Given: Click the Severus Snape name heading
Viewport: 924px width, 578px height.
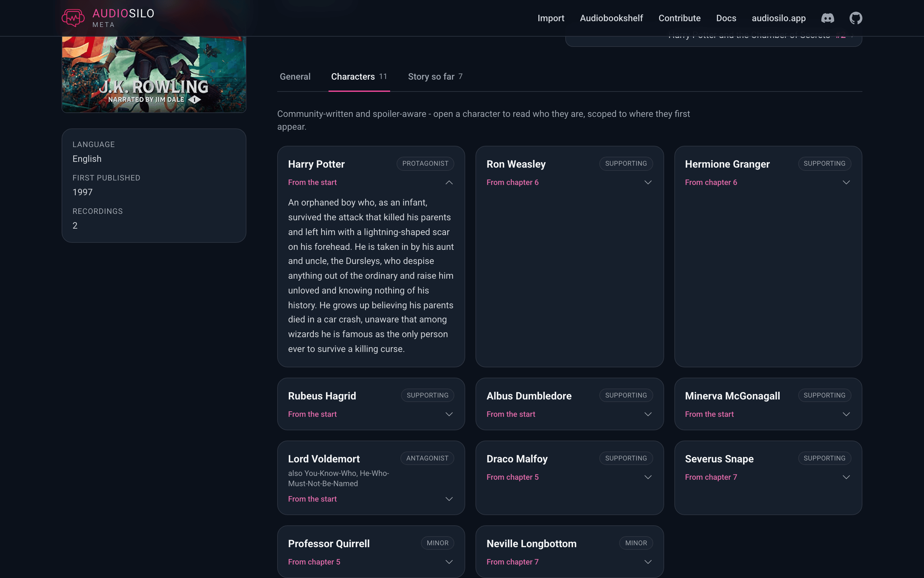Looking at the screenshot, I should pos(719,459).
